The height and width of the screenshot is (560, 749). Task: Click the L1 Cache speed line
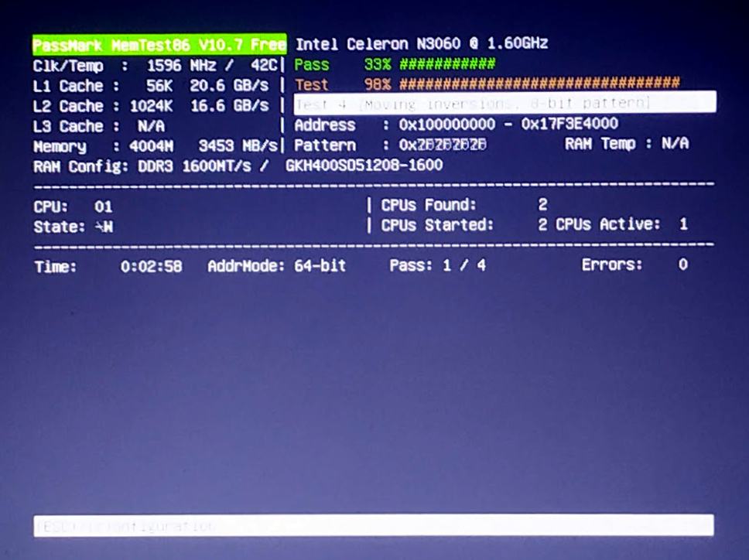tap(151, 86)
